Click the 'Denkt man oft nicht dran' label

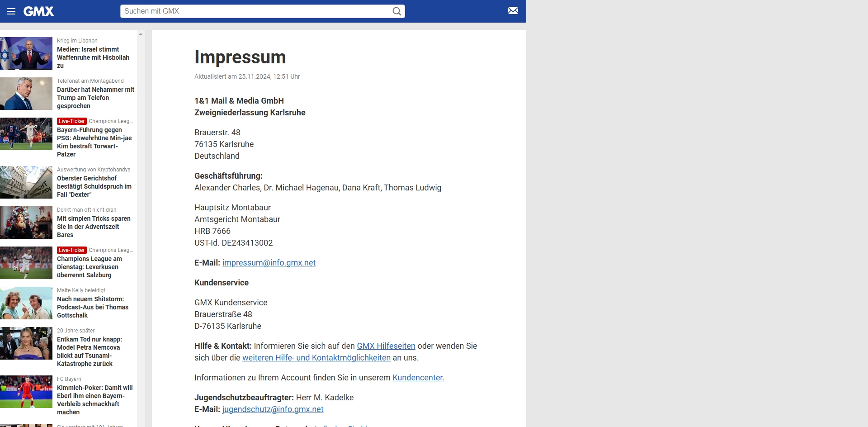(x=87, y=210)
